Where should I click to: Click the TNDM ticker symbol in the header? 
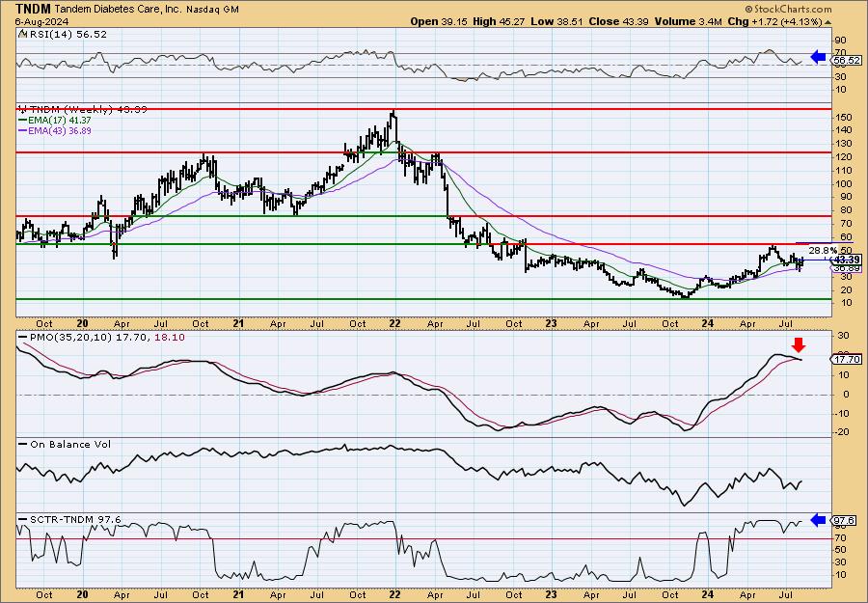pyautogui.click(x=33, y=9)
